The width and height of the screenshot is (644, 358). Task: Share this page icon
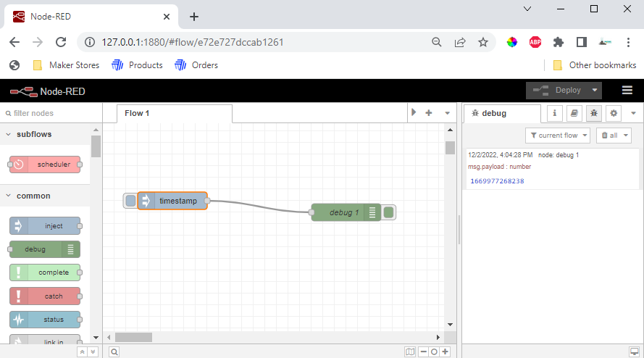(460, 42)
